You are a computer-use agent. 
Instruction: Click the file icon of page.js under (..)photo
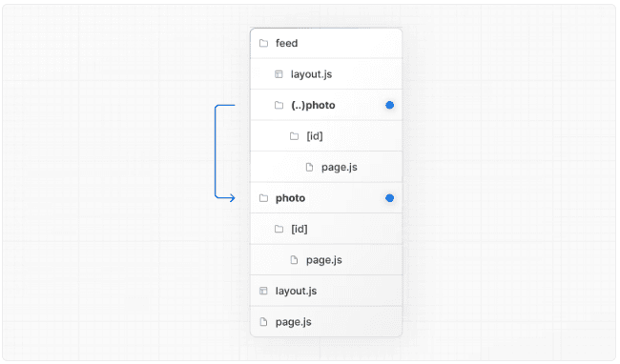click(x=310, y=168)
